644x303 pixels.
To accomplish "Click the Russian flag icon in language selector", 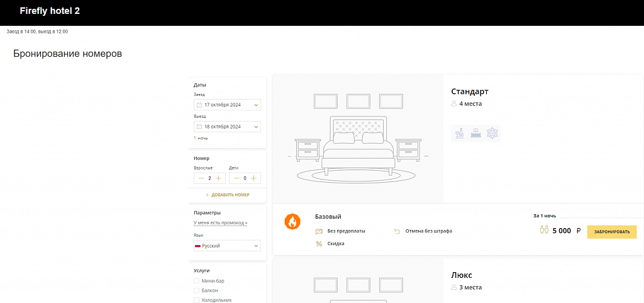I will click(x=197, y=246).
